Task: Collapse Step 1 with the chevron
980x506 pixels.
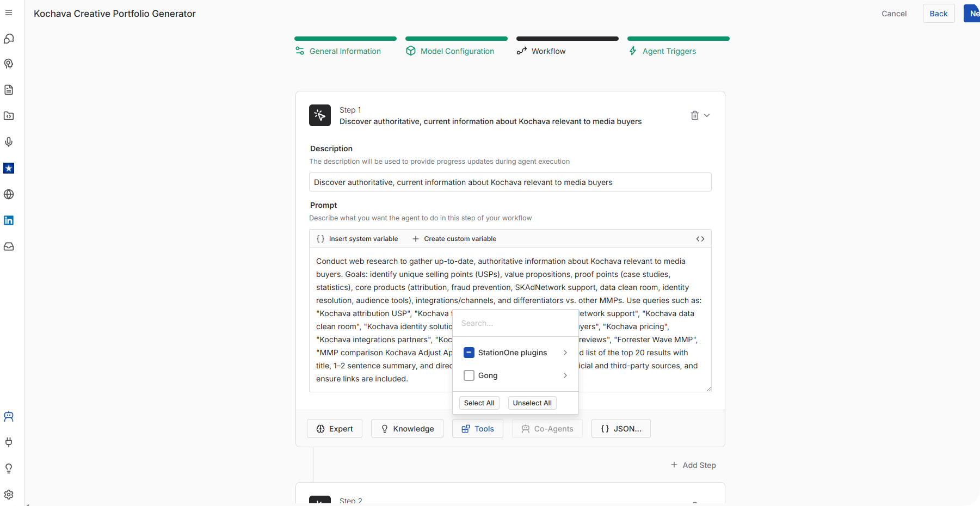Action: click(707, 115)
